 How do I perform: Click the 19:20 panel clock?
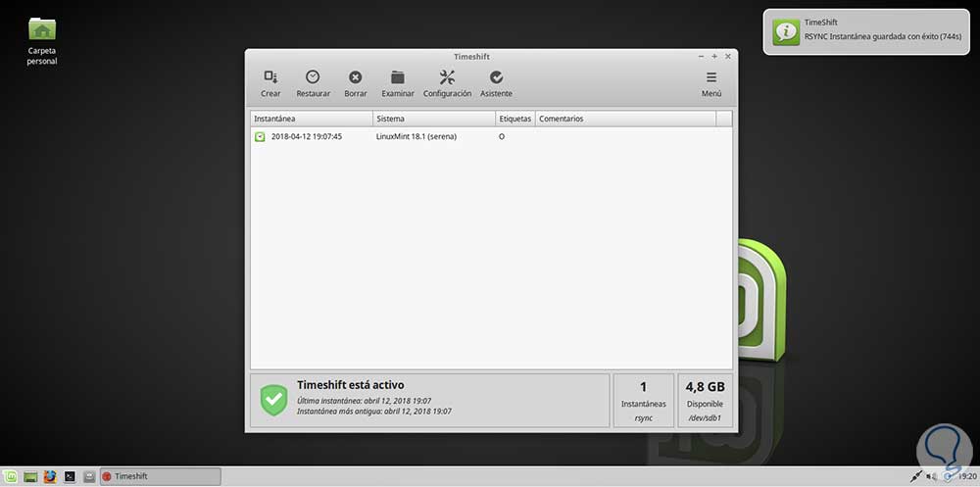point(967,477)
